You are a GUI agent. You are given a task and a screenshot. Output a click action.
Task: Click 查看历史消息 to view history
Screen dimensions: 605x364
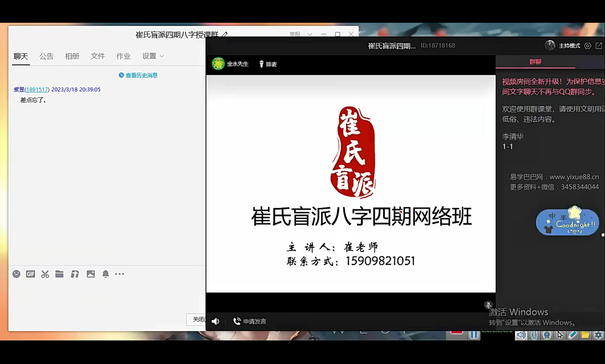pyautogui.click(x=142, y=75)
